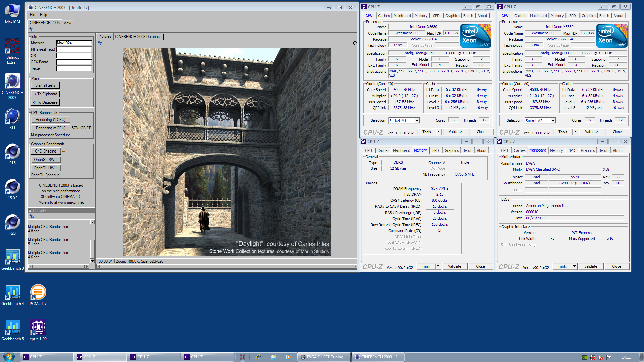Click the Action Center flag tray icon

(x=608, y=357)
